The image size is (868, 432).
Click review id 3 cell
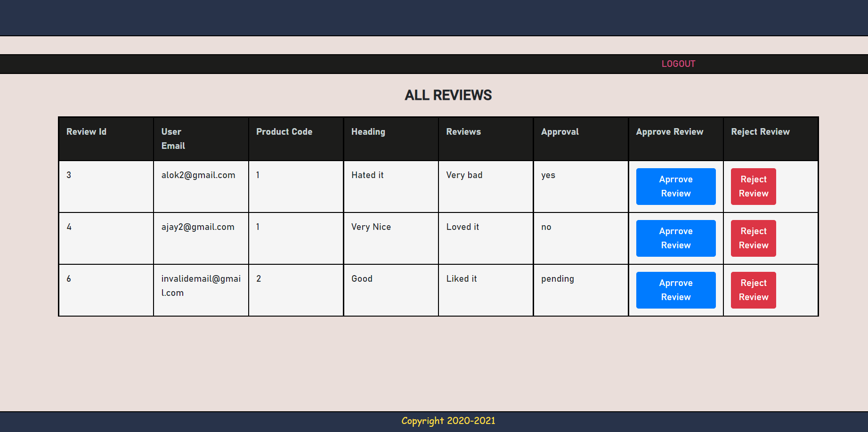tap(106, 187)
